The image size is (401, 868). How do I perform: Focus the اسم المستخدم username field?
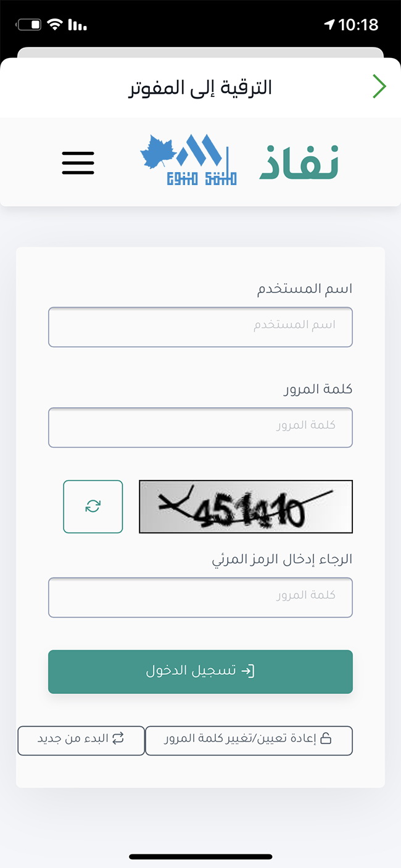click(x=200, y=327)
